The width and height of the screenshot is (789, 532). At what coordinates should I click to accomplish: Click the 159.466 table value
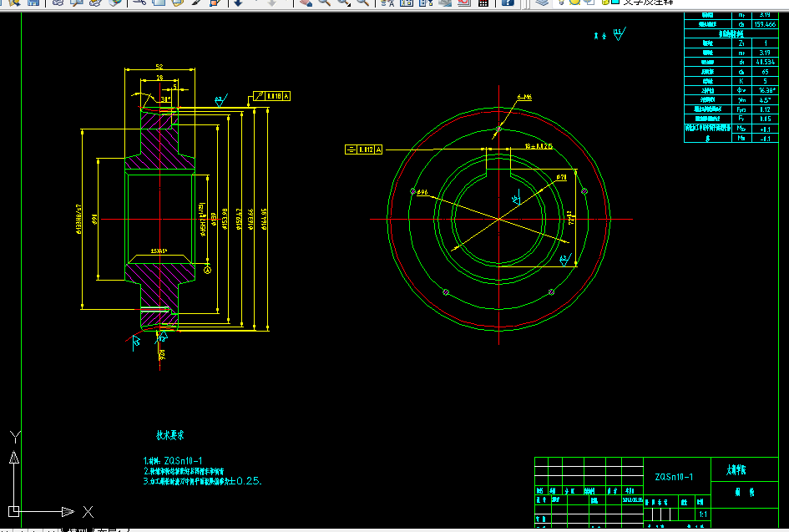765,24
